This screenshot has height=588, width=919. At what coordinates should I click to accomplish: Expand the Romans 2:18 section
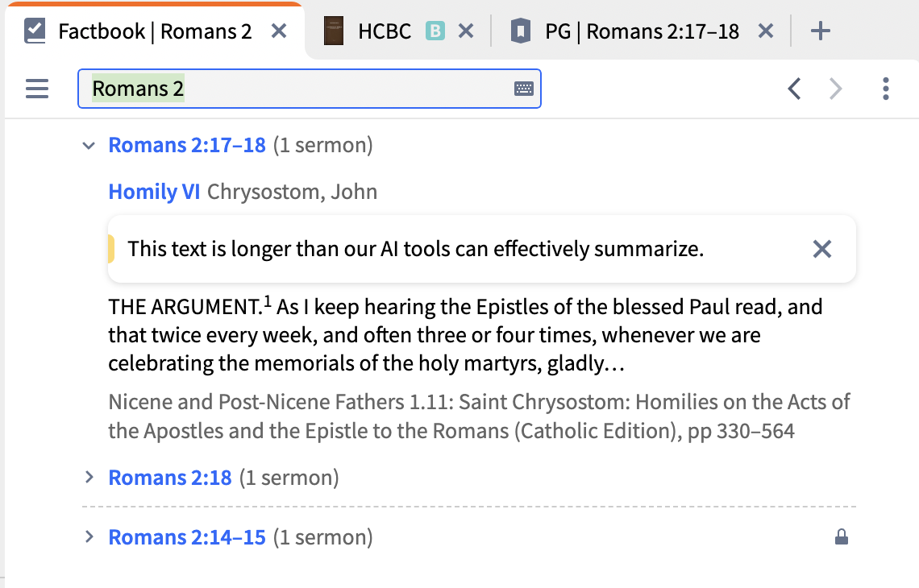coord(89,478)
